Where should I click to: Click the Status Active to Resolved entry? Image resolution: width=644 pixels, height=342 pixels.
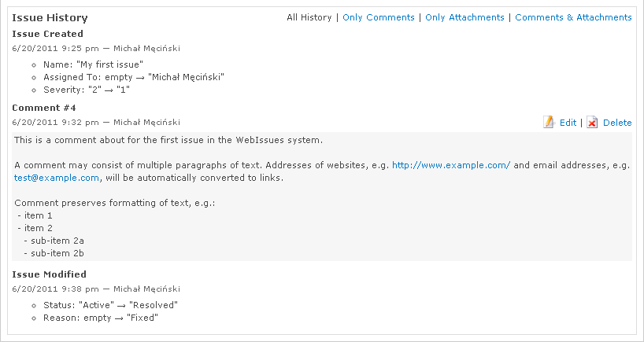[111, 304]
